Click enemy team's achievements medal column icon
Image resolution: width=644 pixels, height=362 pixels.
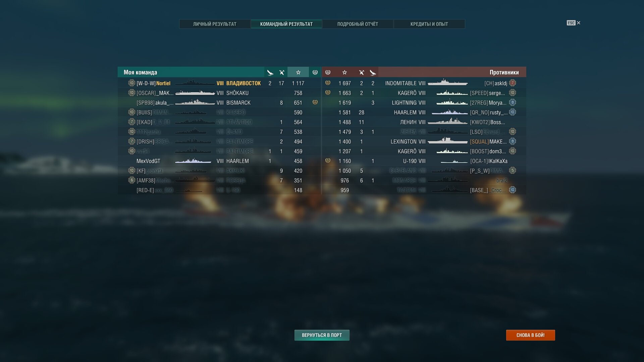point(328,72)
